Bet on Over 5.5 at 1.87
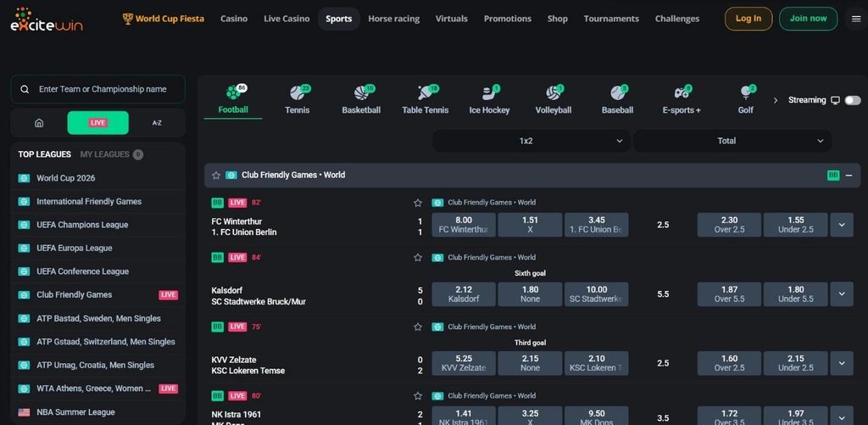Image resolution: width=868 pixels, height=425 pixels. click(730, 294)
